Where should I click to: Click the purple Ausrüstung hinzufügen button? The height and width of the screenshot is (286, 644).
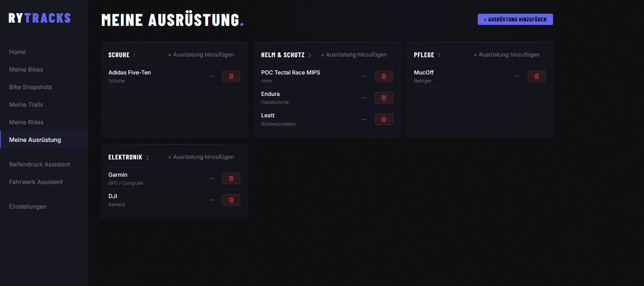click(x=515, y=19)
